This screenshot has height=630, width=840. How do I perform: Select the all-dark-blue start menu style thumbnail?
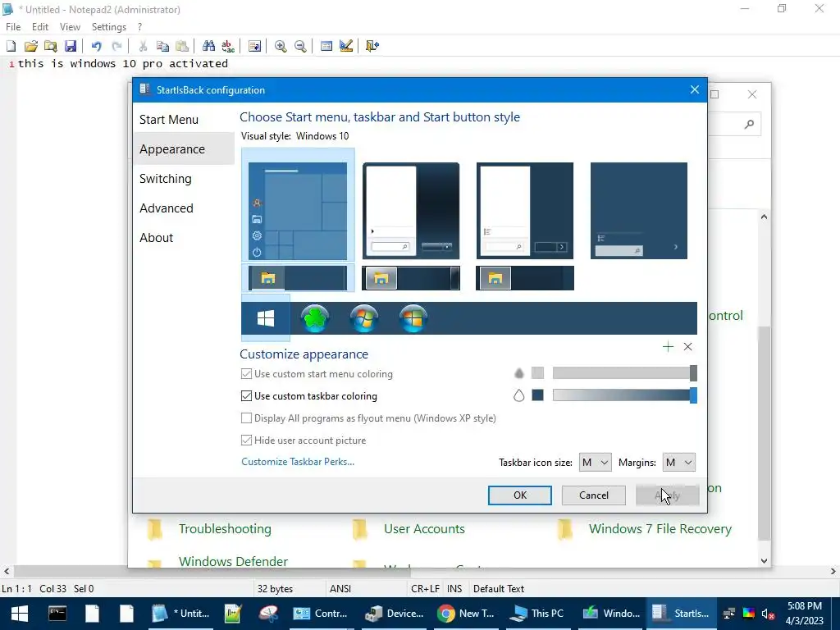point(638,211)
